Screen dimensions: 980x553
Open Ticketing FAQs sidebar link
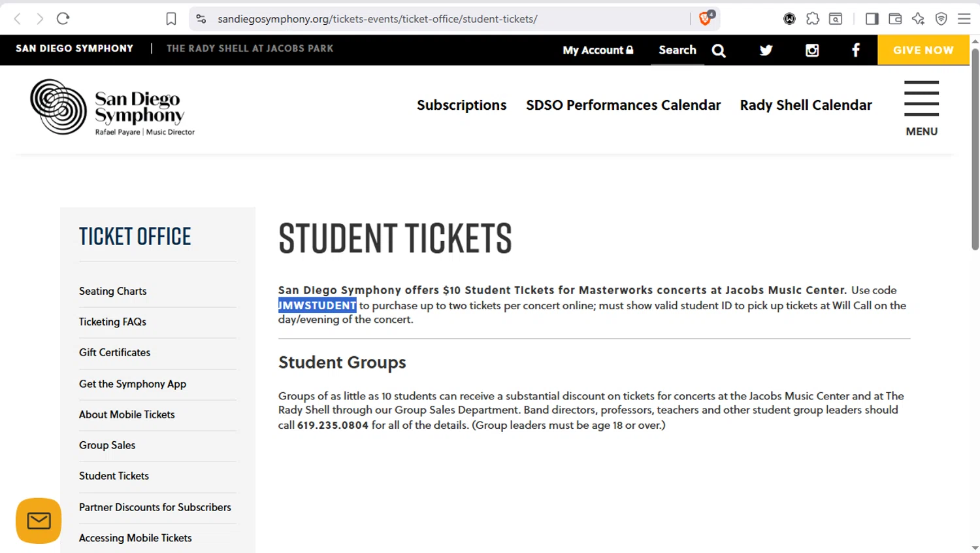click(112, 322)
